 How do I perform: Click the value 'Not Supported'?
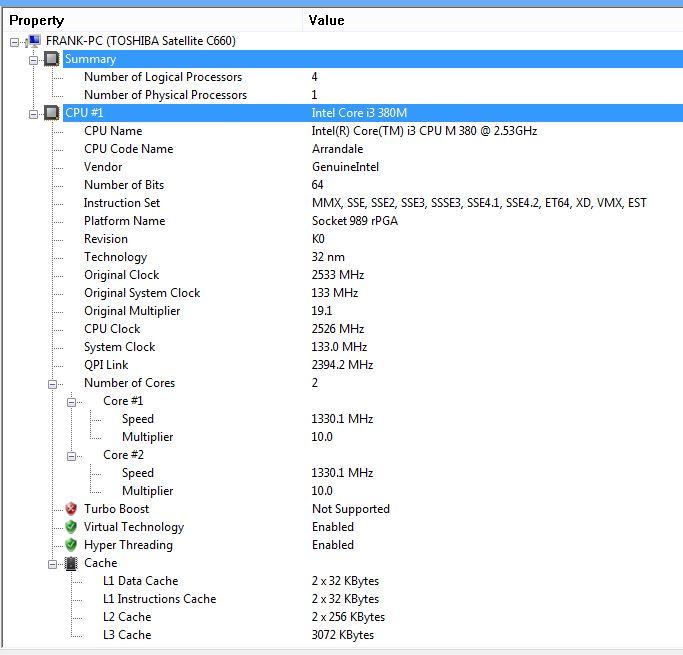coord(351,509)
